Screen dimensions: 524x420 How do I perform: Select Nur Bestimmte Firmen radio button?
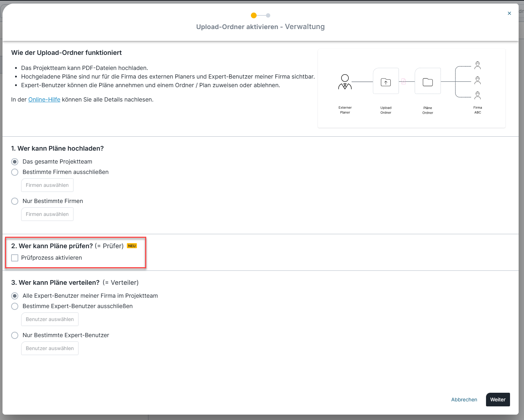pos(15,201)
